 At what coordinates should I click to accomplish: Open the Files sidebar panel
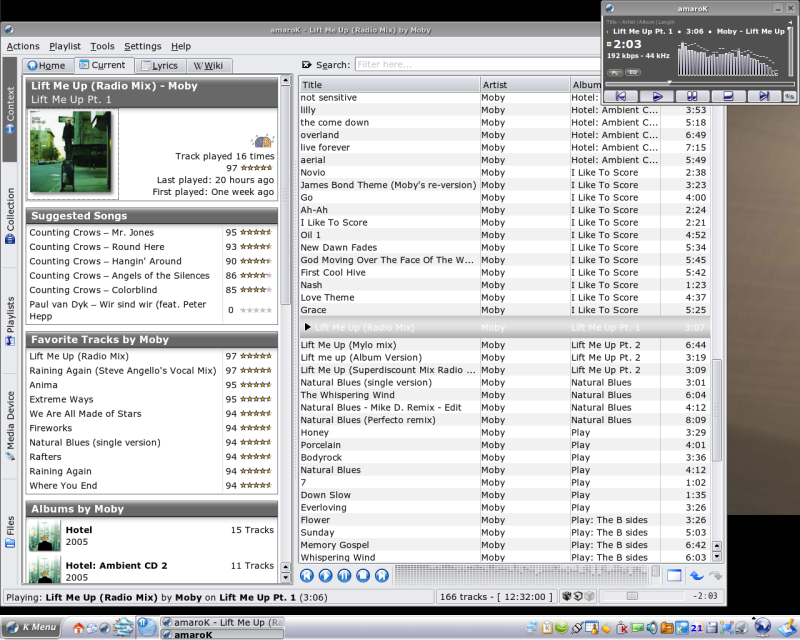coord(10,532)
